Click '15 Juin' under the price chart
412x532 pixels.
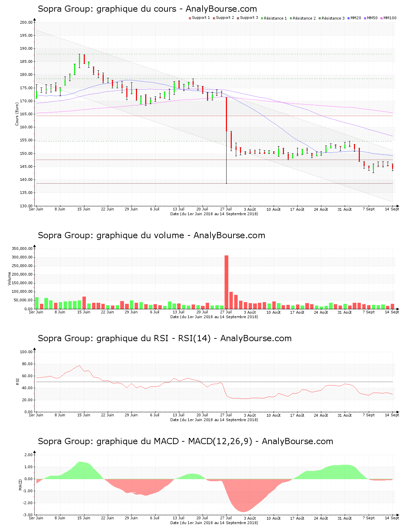click(83, 209)
